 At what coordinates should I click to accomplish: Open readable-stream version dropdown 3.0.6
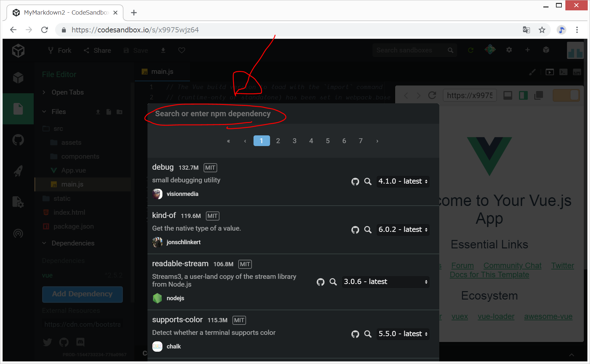pos(385,282)
